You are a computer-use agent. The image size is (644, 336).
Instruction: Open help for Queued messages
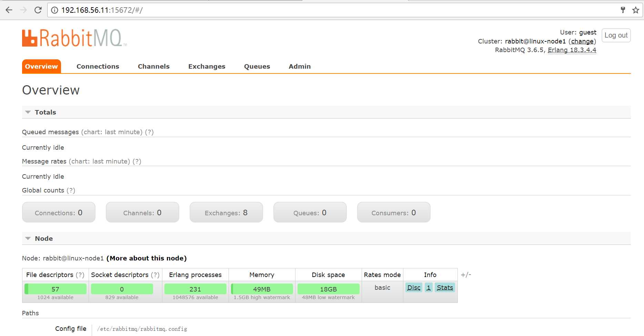[149, 132]
